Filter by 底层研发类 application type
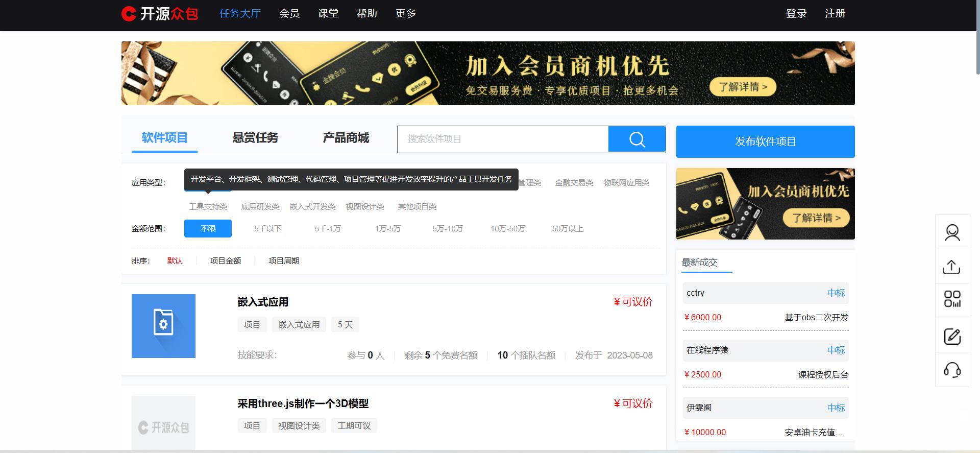Image resolution: width=980 pixels, height=453 pixels. click(260, 207)
